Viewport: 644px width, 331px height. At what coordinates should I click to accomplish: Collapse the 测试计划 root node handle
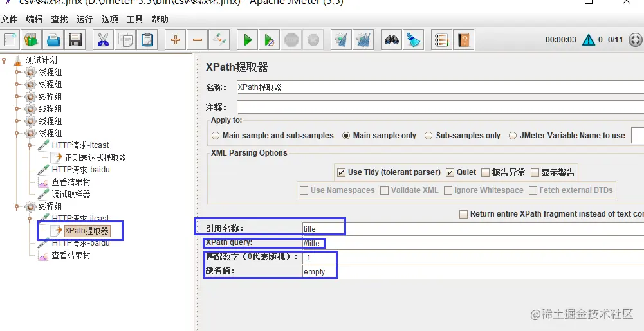[x=5, y=60]
